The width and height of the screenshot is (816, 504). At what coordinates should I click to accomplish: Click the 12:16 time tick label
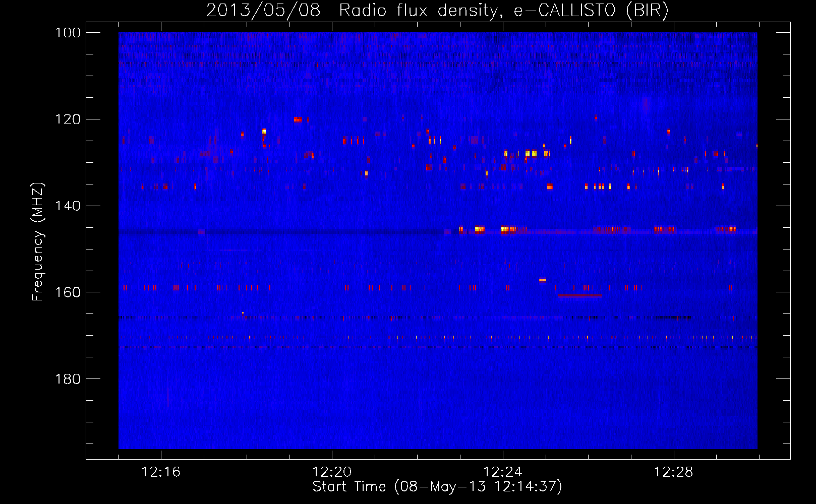(x=161, y=472)
